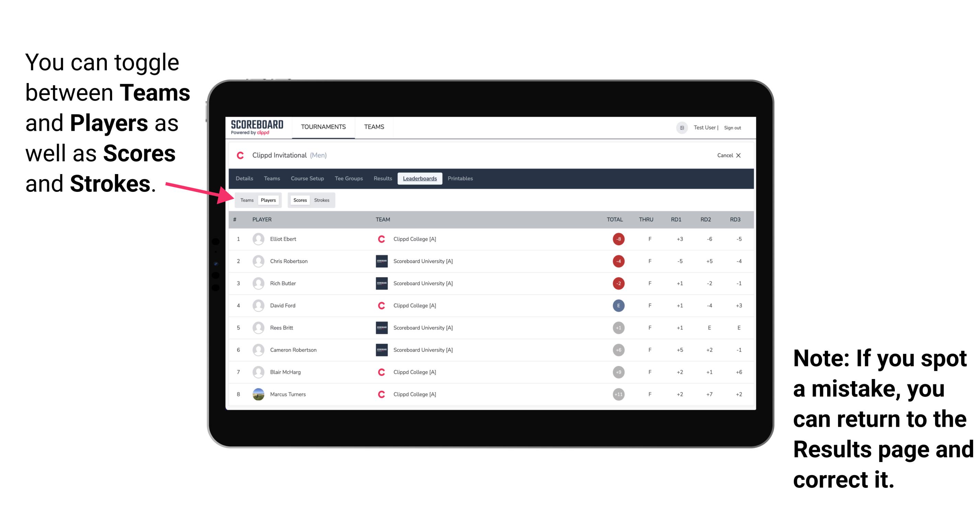Click the Clippd College [A] team icon
Viewport: 980px width, 527px height.
click(x=380, y=238)
